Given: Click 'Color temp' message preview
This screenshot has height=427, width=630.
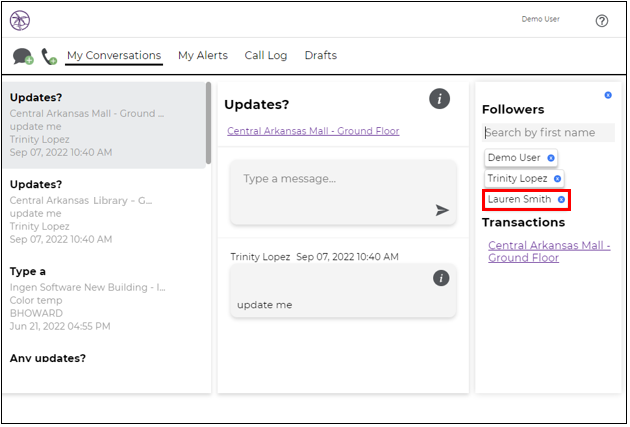Looking at the screenshot, I should (36, 300).
